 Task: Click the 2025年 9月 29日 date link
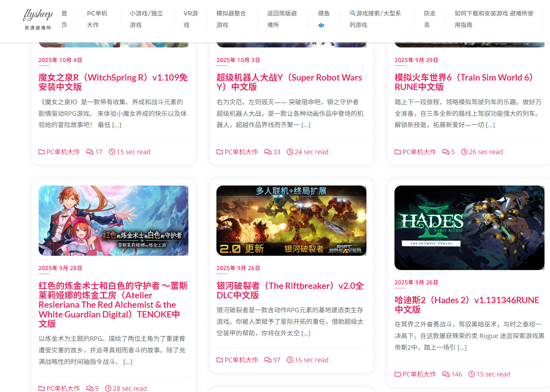point(416,60)
